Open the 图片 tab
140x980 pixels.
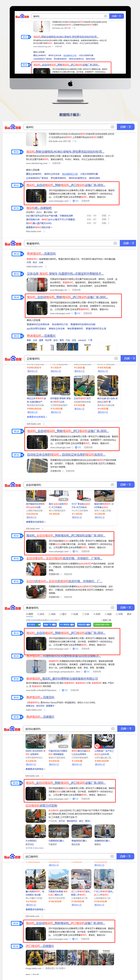pyautogui.click(x=63, y=614)
